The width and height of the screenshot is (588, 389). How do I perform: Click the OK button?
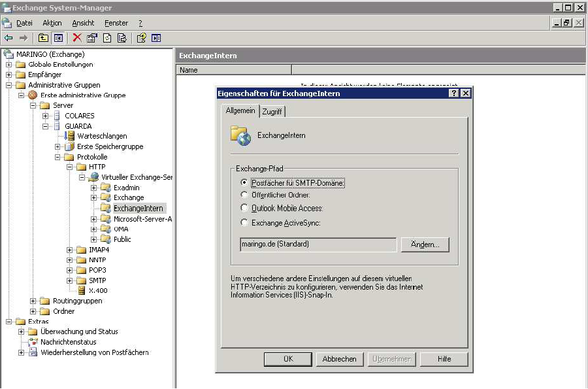tap(288, 359)
